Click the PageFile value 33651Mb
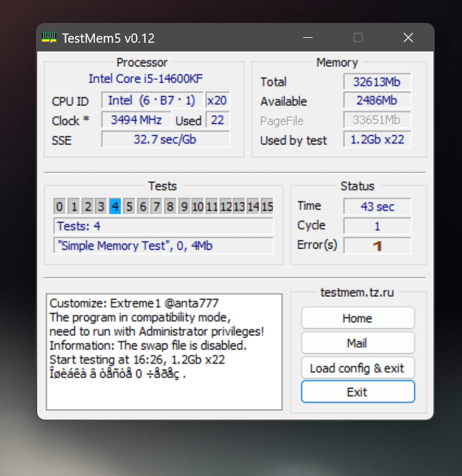The image size is (462, 476). [x=377, y=120]
